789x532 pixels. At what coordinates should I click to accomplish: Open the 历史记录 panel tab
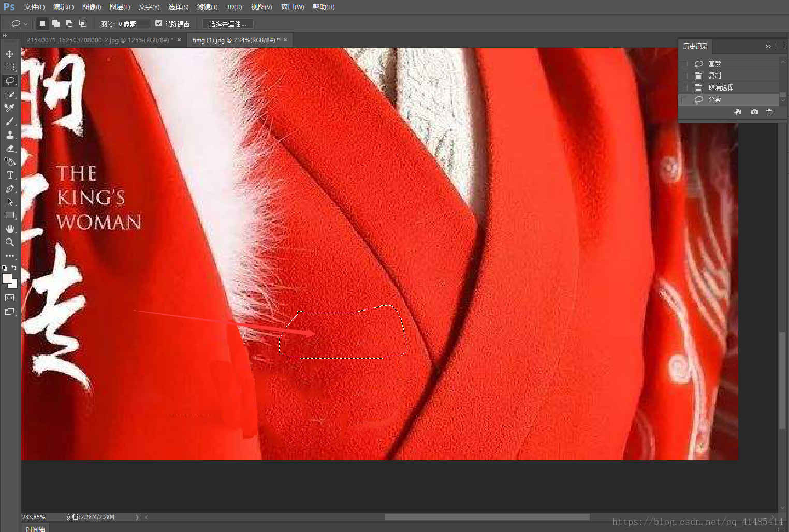pyautogui.click(x=695, y=47)
